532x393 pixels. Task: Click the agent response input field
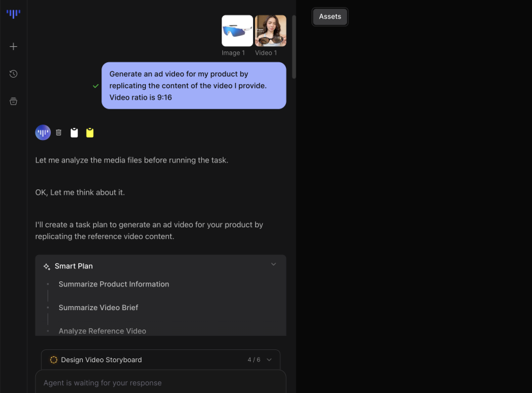[161, 383]
